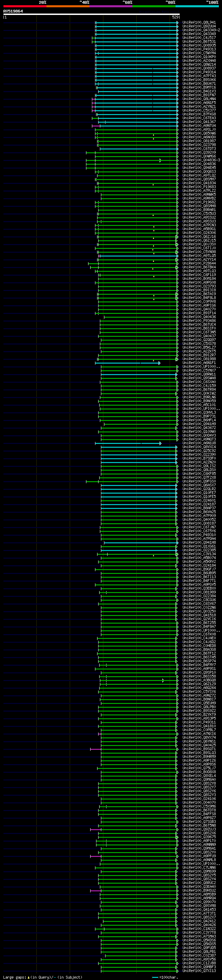
Task: Select hit UniRef100_A6N1F5
Action: click(x=199, y=103)
